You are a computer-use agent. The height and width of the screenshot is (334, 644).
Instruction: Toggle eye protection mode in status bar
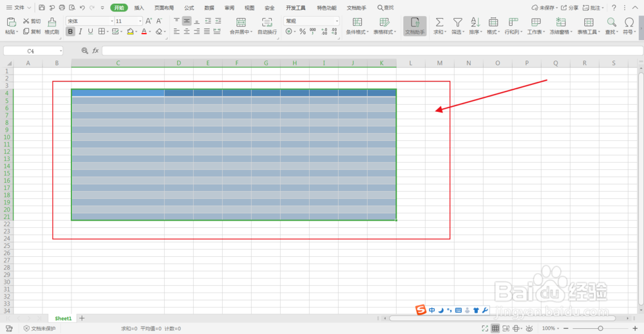[529, 328]
